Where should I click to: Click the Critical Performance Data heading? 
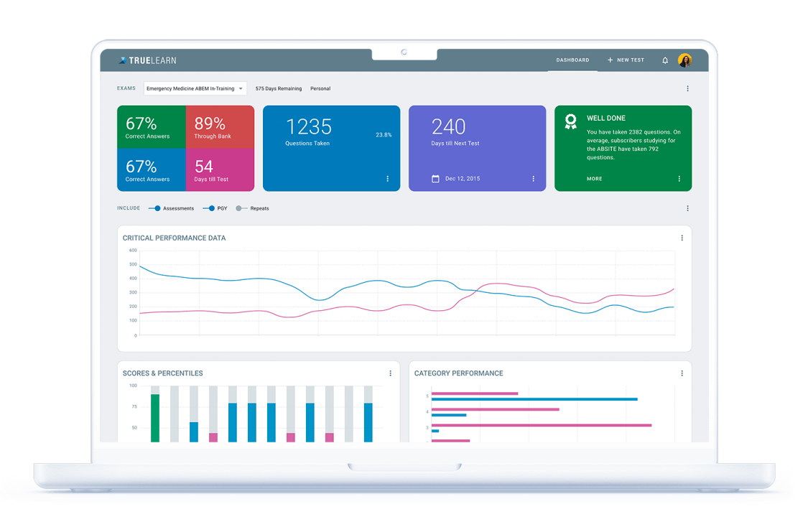point(175,238)
